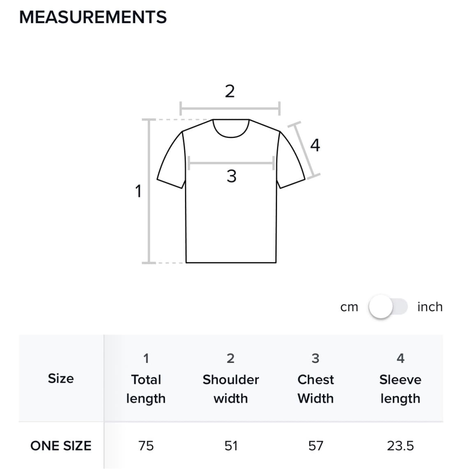Click the total length value 75
462x476 pixels.
[146, 446]
